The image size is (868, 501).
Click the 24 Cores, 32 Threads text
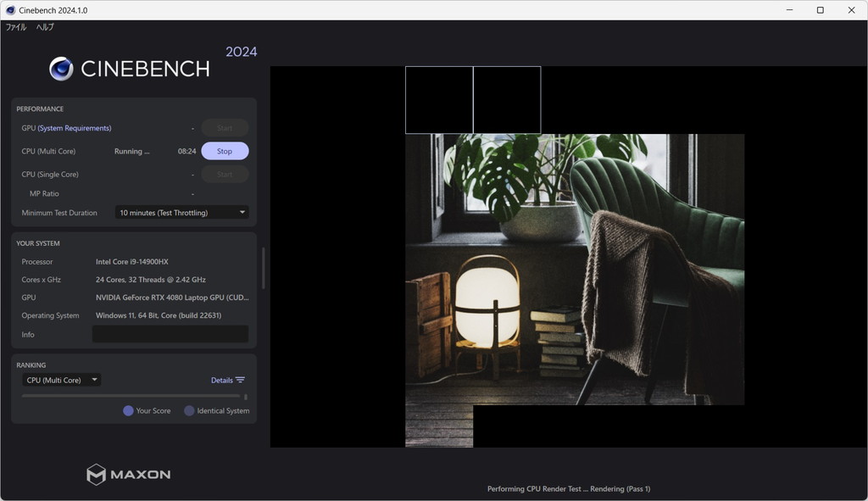click(151, 280)
